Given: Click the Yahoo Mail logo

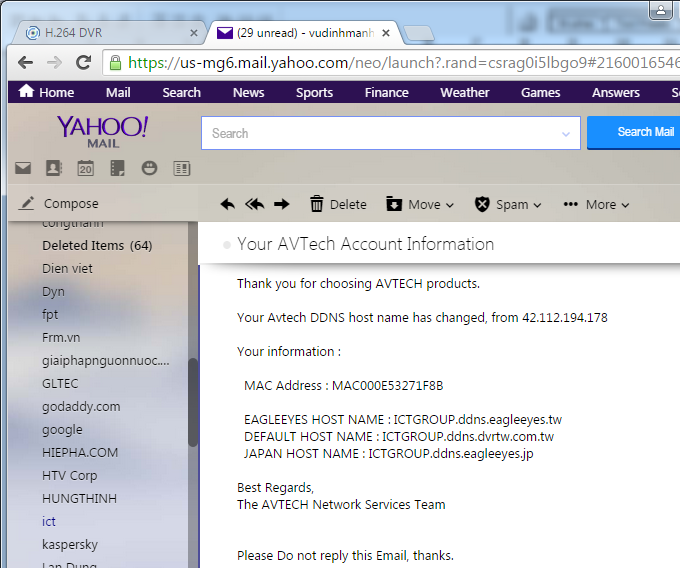Looking at the screenshot, I should pyautogui.click(x=103, y=132).
